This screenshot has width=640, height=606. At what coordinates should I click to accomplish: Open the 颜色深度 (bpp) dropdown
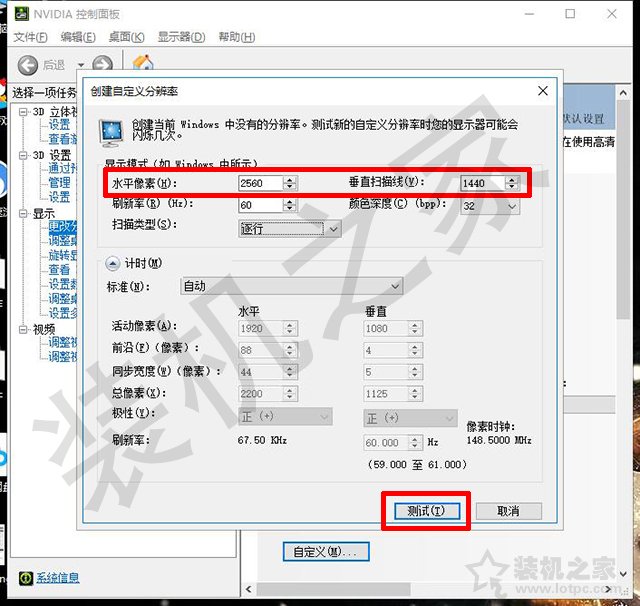coord(490,206)
